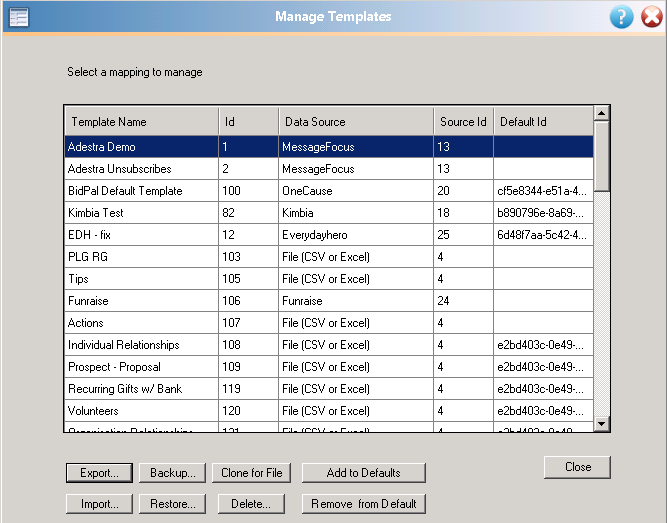Select the Adestra Demo row

pyautogui.click(x=329, y=147)
